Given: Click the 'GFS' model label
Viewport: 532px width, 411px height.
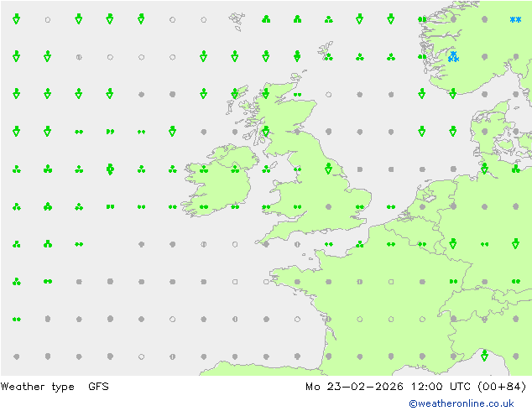Looking at the screenshot, I should (x=98, y=386).
